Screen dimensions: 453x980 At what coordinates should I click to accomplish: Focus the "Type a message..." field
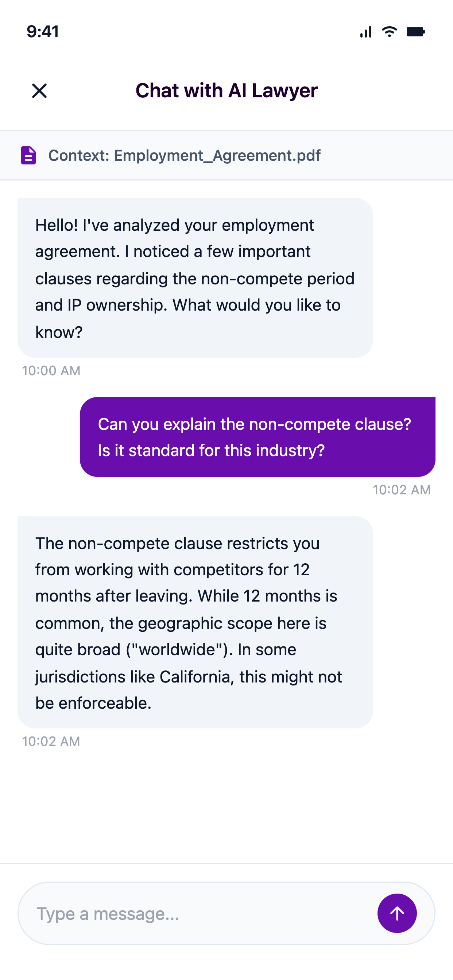[x=198, y=913]
